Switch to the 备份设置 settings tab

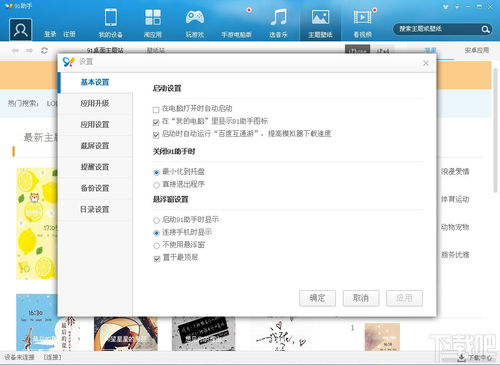[95, 188]
